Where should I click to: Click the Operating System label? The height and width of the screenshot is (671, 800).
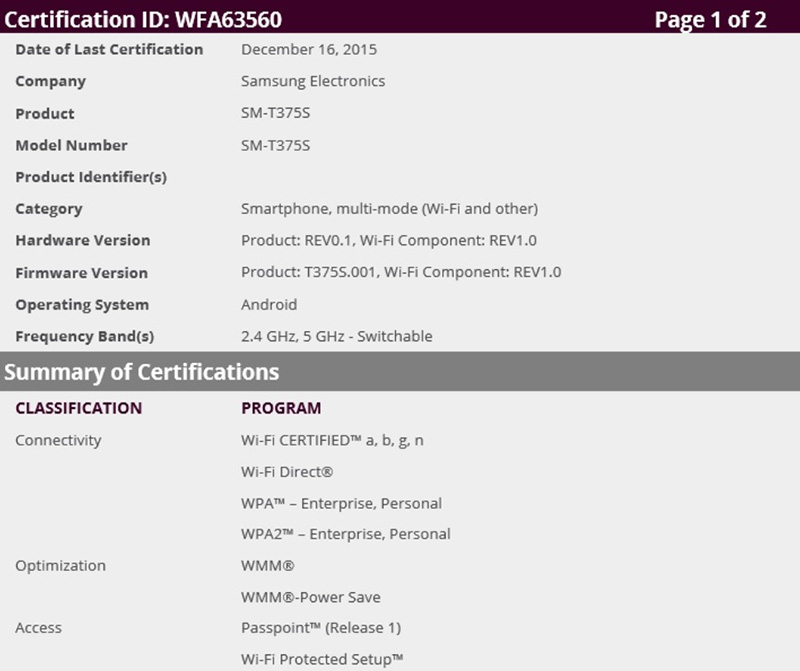82,305
